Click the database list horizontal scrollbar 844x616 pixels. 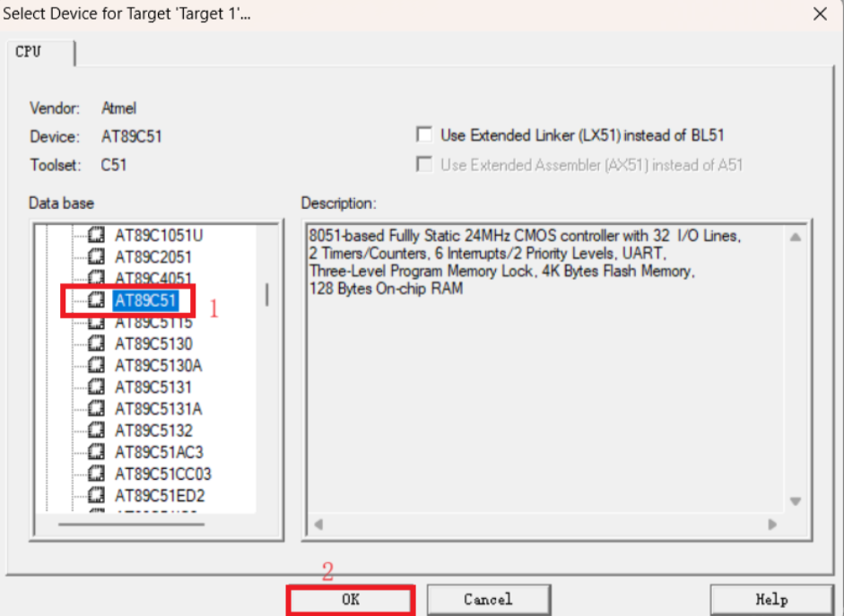pyautogui.click(x=131, y=524)
